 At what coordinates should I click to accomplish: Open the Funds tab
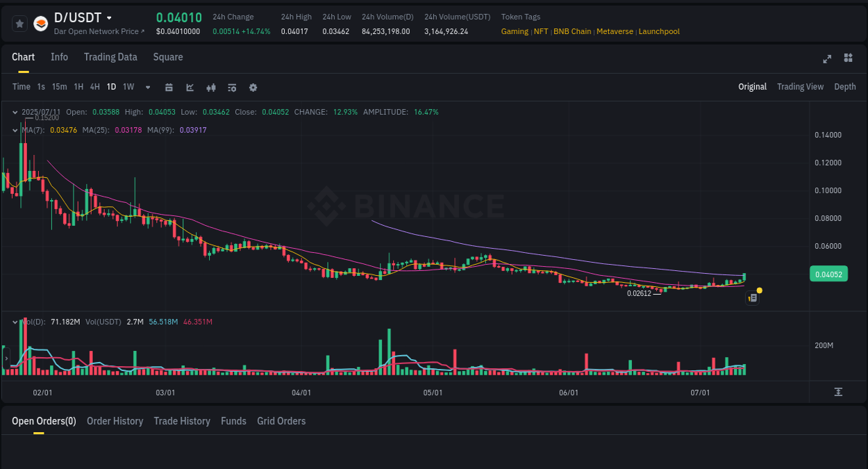[233, 420]
